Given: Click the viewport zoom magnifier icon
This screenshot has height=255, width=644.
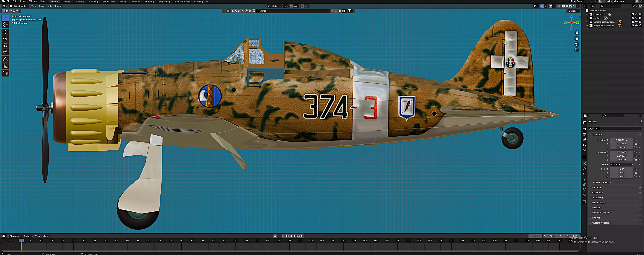Looking at the screenshot, I should tap(577, 33).
